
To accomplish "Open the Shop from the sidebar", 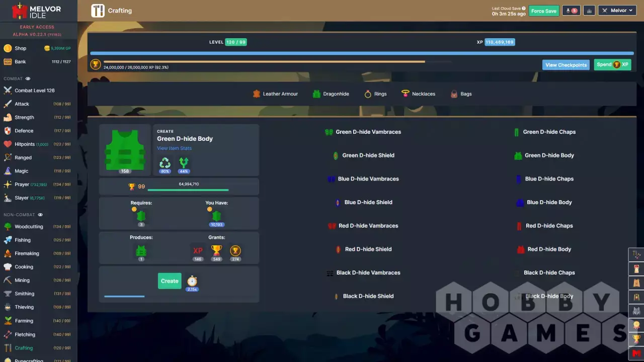I will point(20,48).
